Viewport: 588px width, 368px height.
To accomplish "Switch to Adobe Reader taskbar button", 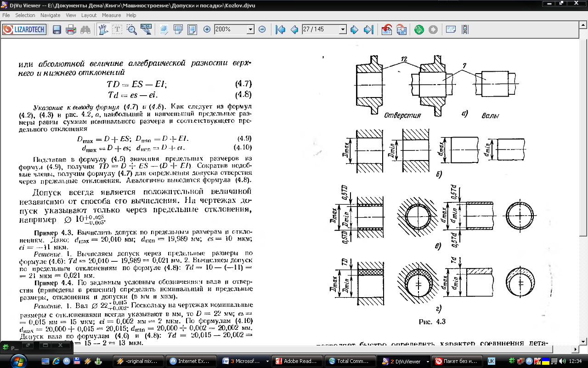I will click(297, 361).
